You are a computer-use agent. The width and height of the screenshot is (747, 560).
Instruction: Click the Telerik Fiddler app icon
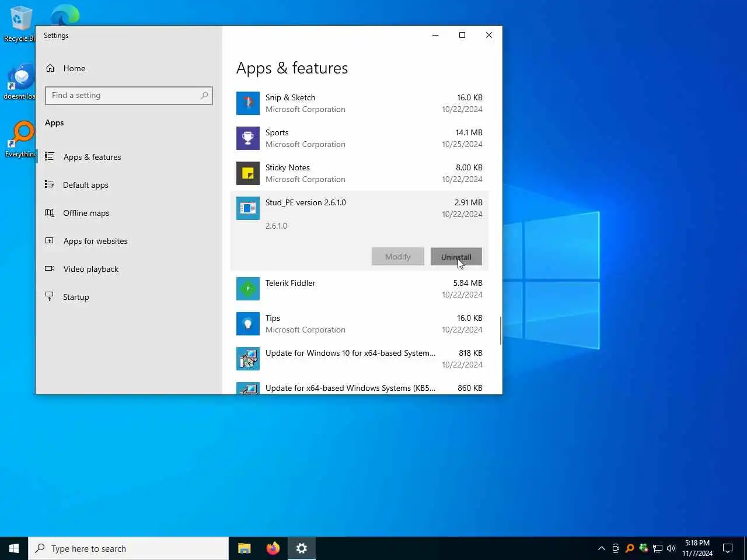pos(248,289)
